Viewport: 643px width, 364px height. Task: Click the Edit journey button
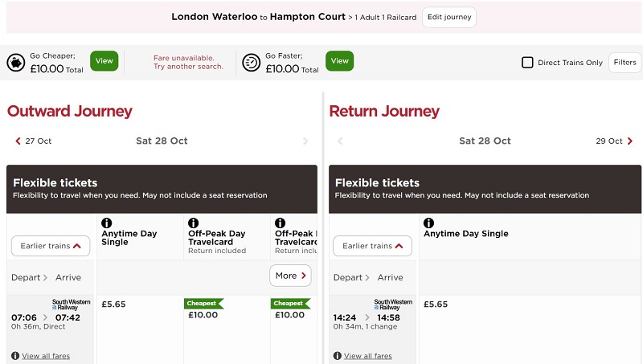(x=449, y=17)
